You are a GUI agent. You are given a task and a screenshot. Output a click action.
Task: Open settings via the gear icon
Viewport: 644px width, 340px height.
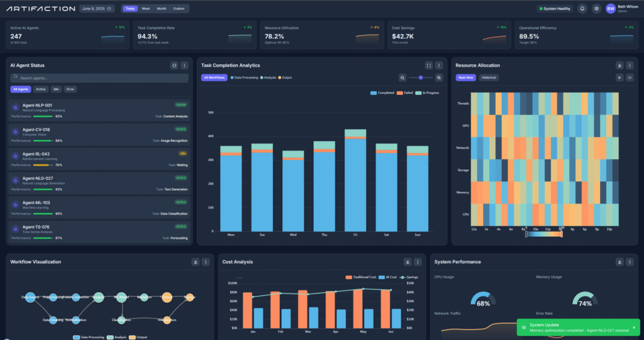tap(596, 9)
